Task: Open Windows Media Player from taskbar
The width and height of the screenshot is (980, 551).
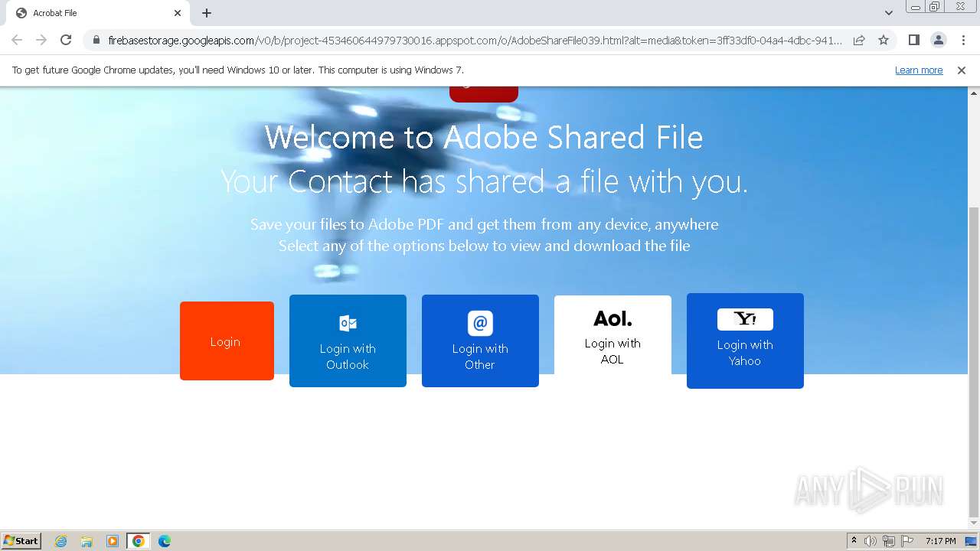Action: [x=113, y=541]
